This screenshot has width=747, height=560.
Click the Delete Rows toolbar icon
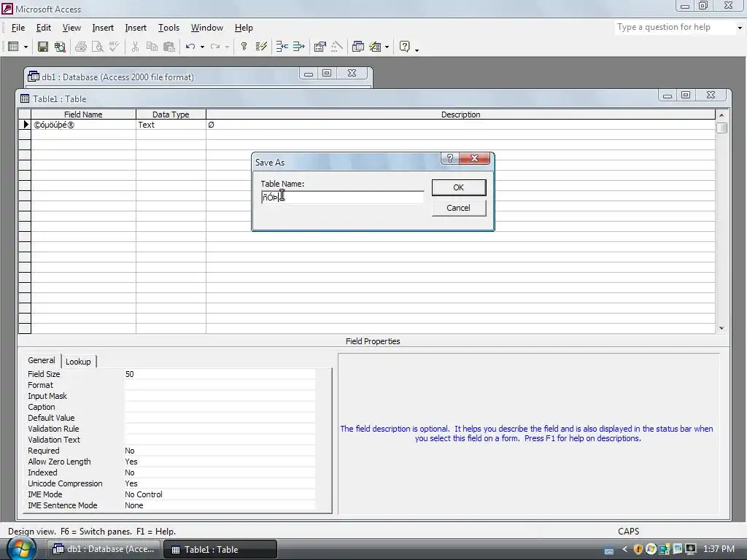click(x=298, y=47)
